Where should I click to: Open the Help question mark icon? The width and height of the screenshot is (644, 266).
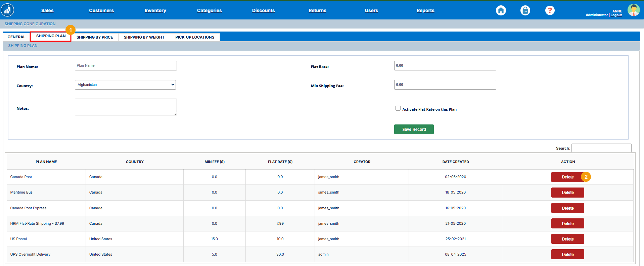pos(550,10)
